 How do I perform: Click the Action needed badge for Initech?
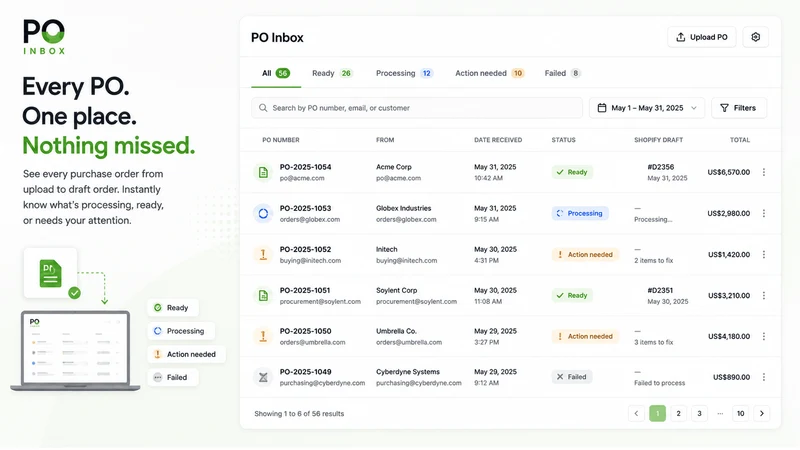[x=585, y=255]
